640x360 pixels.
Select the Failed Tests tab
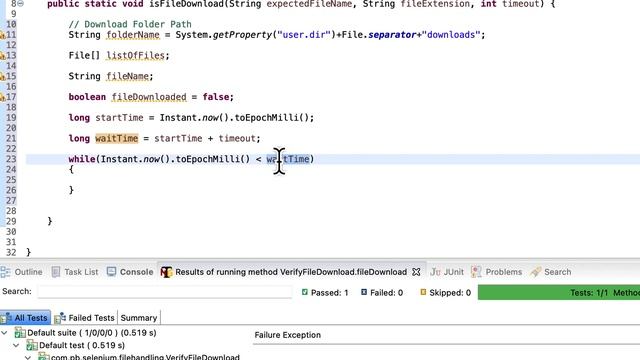[x=84, y=318]
